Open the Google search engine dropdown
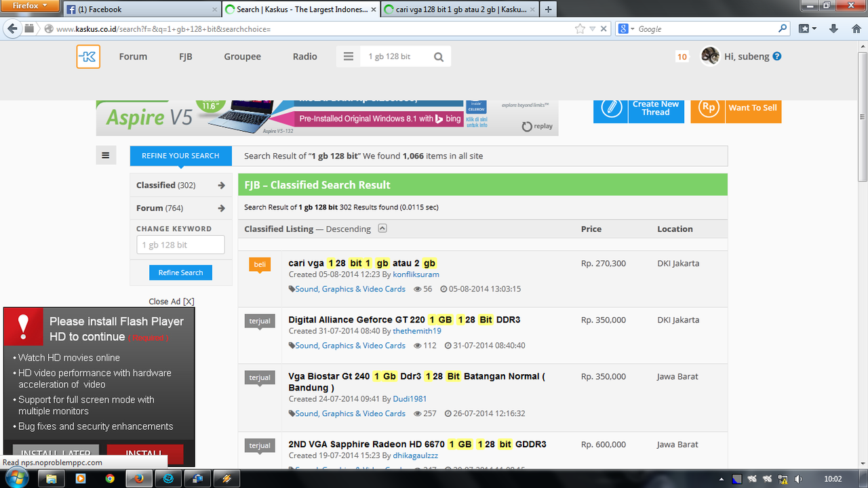Screen dimensions: 868x488 pos(627,28)
